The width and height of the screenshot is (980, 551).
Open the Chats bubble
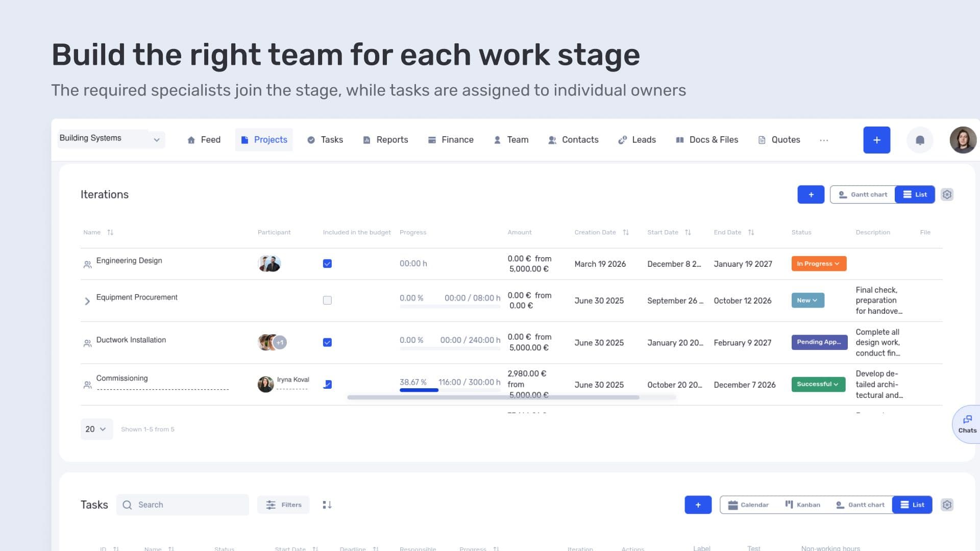(x=967, y=424)
